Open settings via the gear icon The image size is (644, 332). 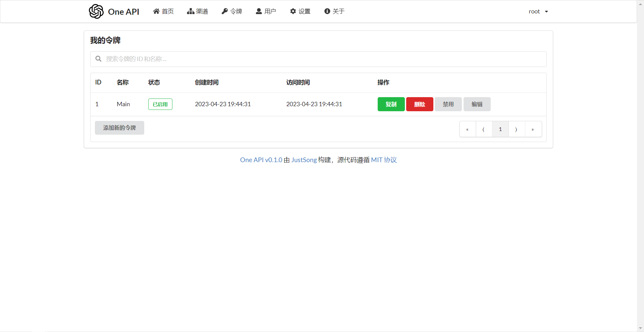pyautogui.click(x=293, y=11)
